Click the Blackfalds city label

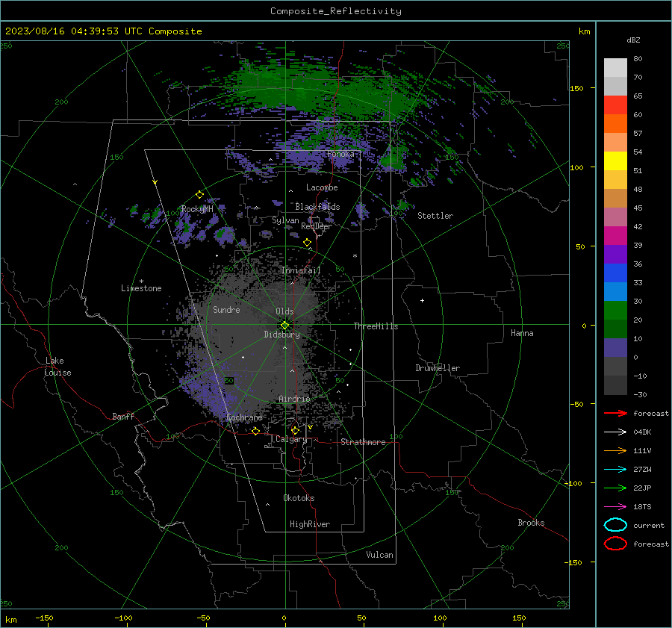317,207
